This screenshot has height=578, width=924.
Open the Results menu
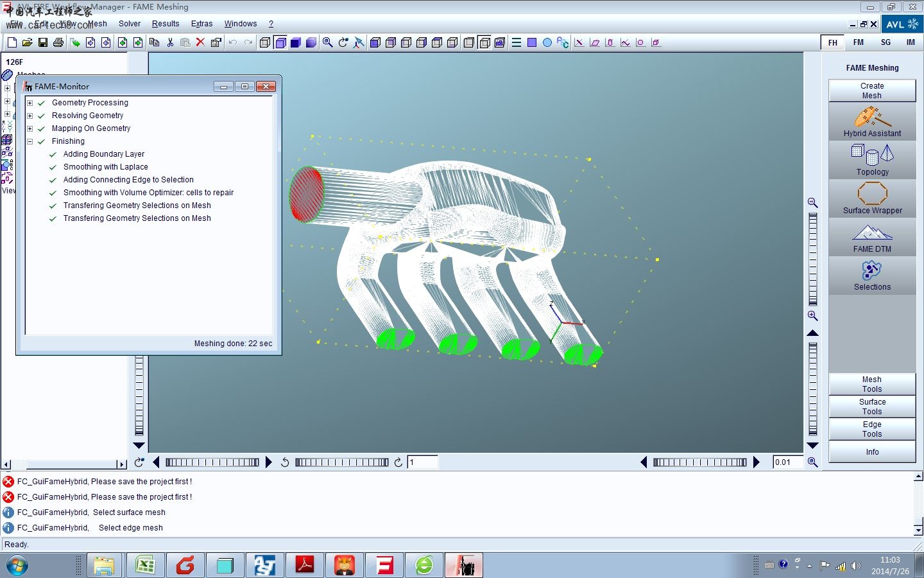tap(166, 24)
